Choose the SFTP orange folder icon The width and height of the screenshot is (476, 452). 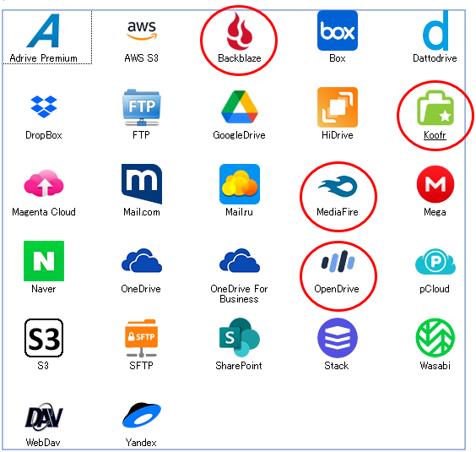(142, 338)
